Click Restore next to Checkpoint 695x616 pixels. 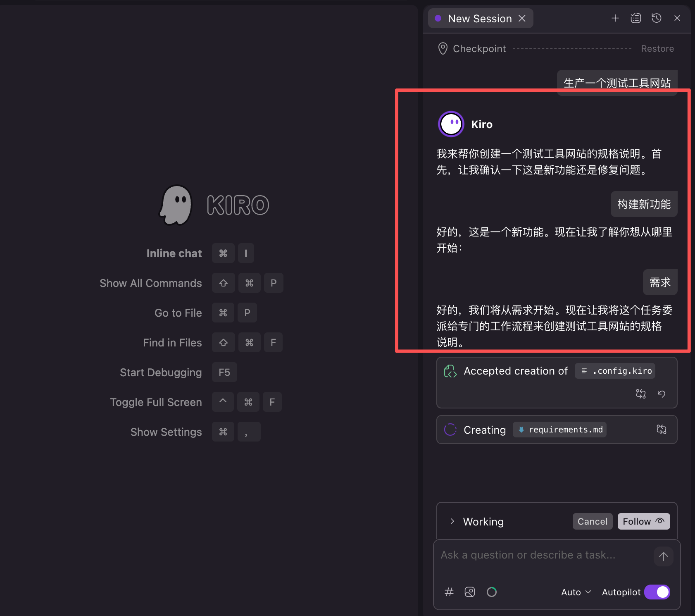click(657, 48)
